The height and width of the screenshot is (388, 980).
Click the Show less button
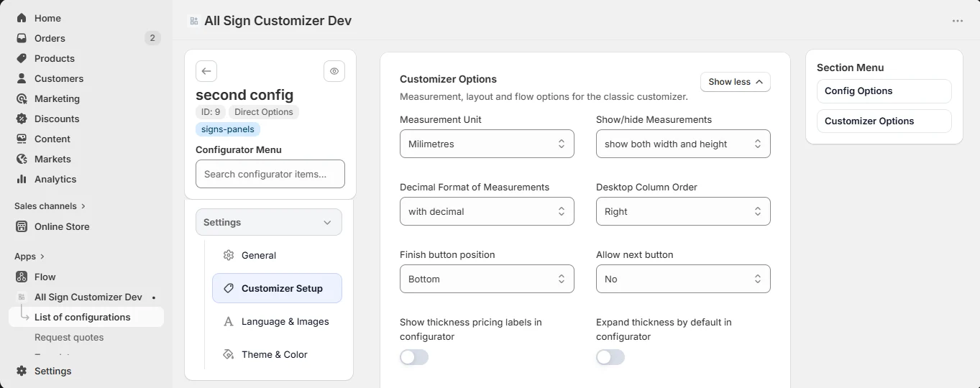point(736,82)
